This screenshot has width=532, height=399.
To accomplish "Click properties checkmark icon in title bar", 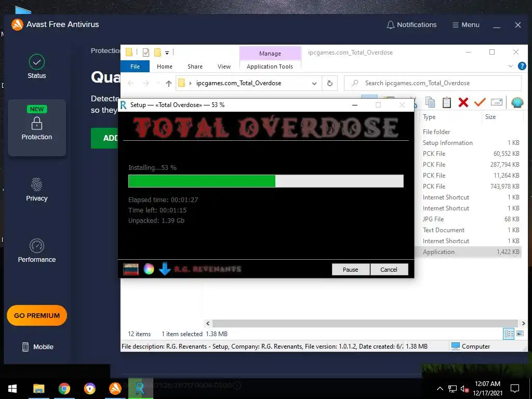I will point(146,52).
